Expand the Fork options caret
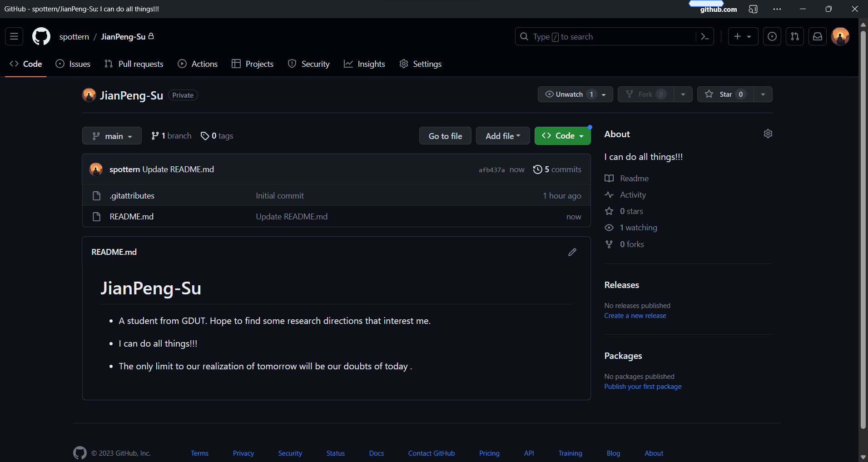 pyautogui.click(x=683, y=94)
